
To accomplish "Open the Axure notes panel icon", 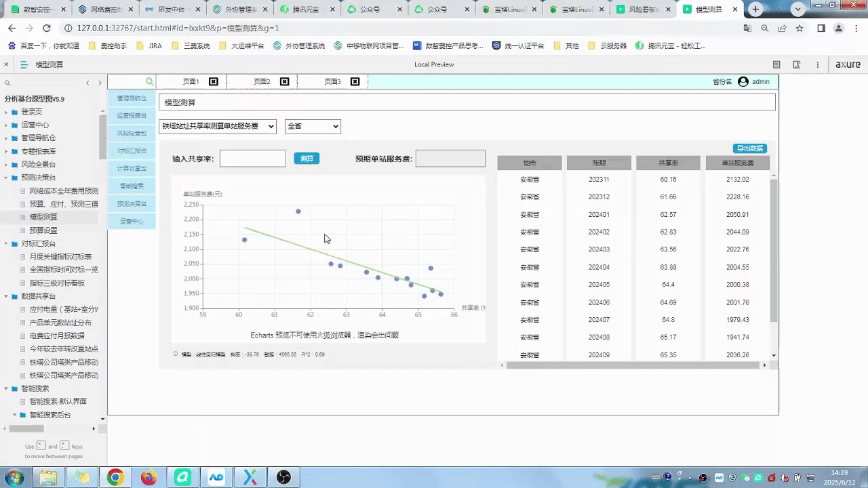I will coord(776,64).
